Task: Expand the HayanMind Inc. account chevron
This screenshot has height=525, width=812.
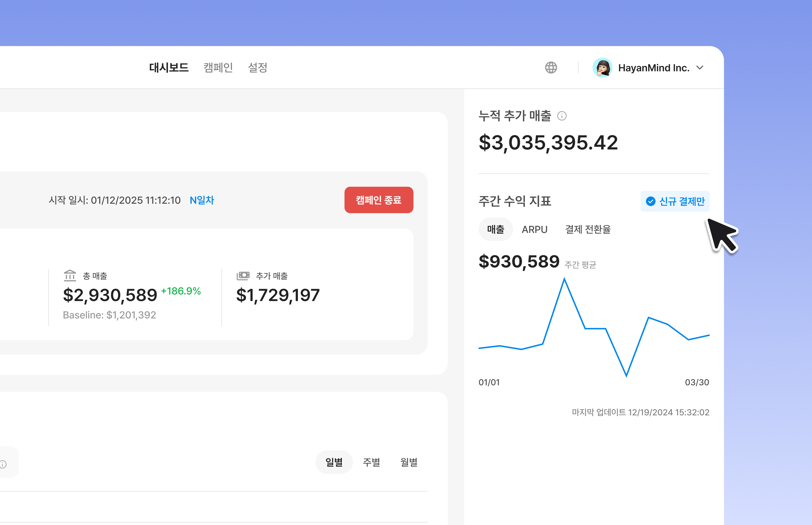Action: [x=699, y=67]
